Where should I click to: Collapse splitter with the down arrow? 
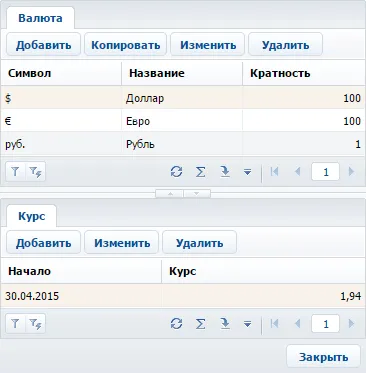197,194
